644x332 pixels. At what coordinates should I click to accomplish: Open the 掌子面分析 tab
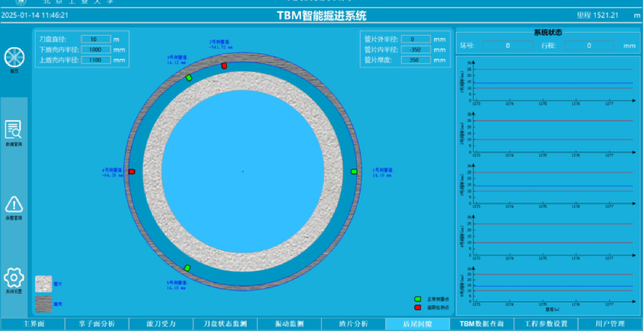[97, 324]
